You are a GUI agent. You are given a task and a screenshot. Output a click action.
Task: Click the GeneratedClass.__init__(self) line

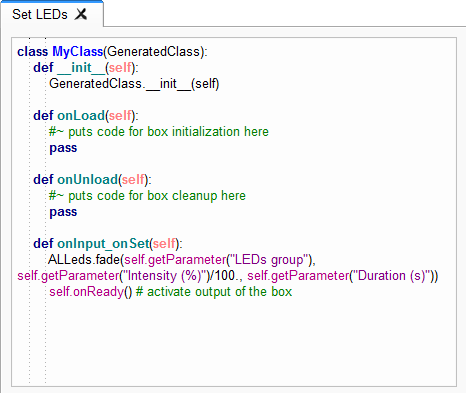tap(134, 84)
